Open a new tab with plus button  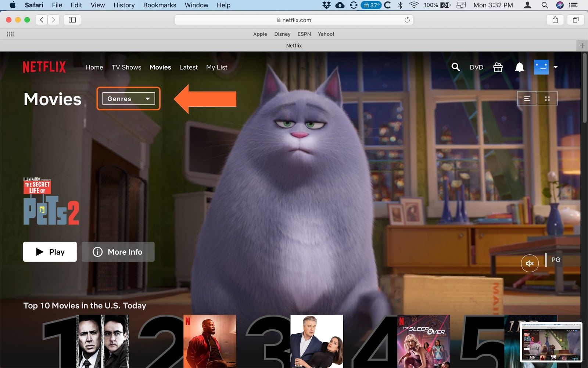pyautogui.click(x=582, y=46)
